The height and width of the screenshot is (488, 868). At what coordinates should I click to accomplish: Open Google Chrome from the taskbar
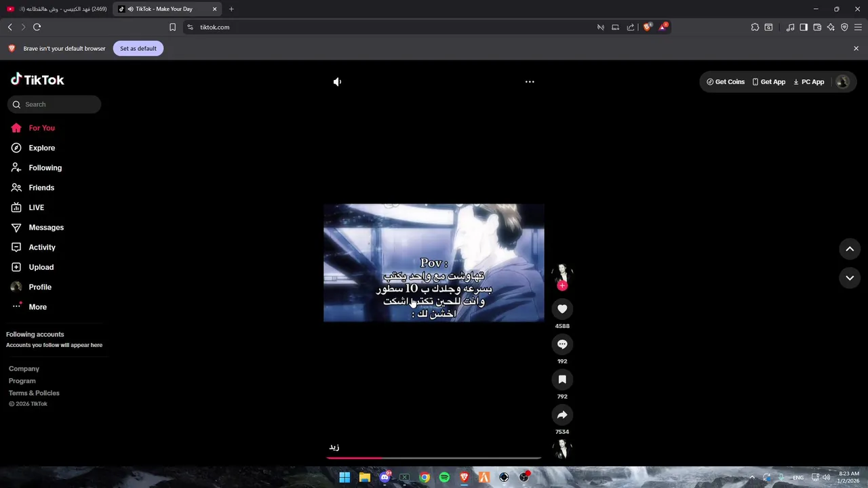coord(425,477)
